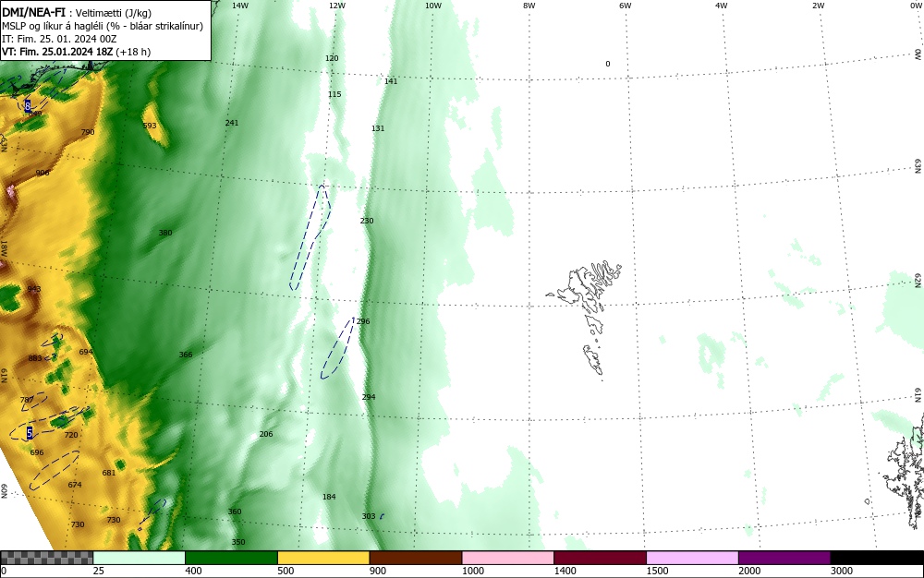Viewport: 924px width, 578px height.
Task: Click the map value 303
Action: (369, 516)
